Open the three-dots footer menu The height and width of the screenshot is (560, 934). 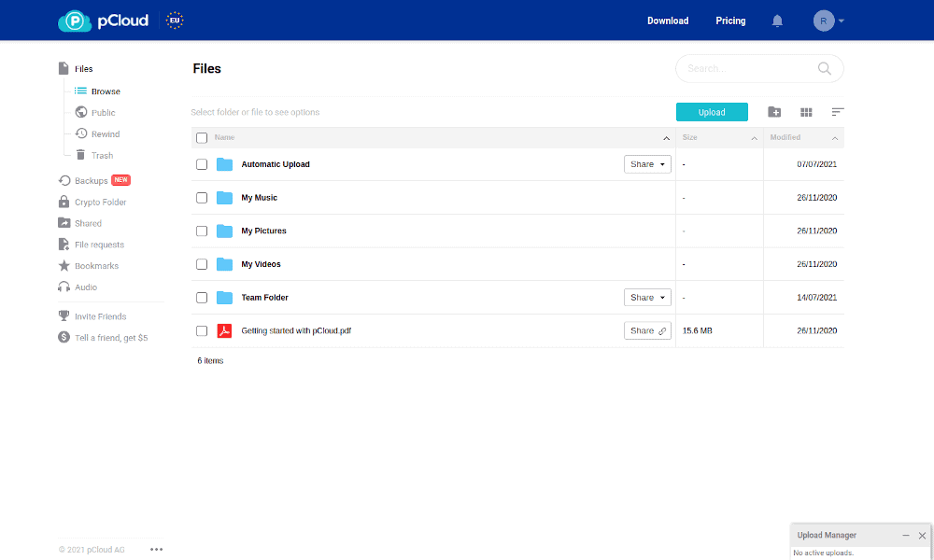click(x=156, y=550)
